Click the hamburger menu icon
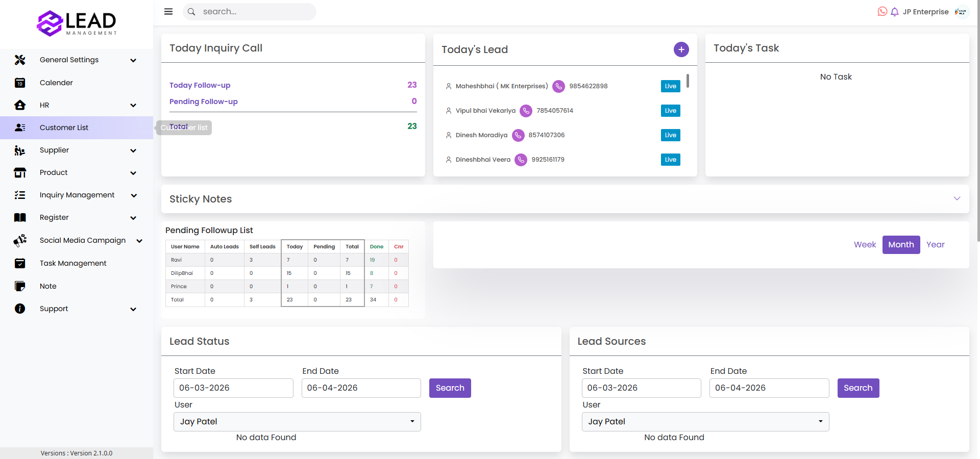Screen dimensions: 980x459 point(168,11)
